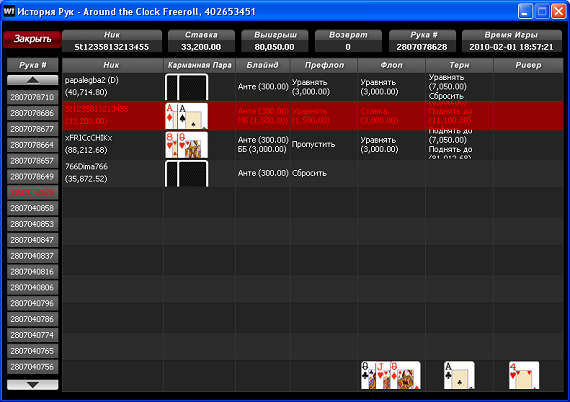Select the highlighted hand 2807078628
570x402 pixels.
click(x=33, y=192)
